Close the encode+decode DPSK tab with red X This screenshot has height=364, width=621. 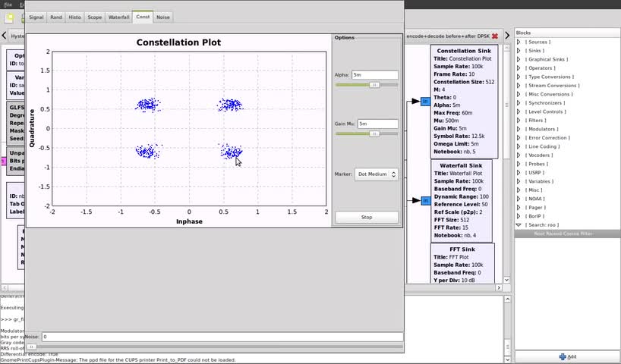pyautogui.click(x=495, y=36)
